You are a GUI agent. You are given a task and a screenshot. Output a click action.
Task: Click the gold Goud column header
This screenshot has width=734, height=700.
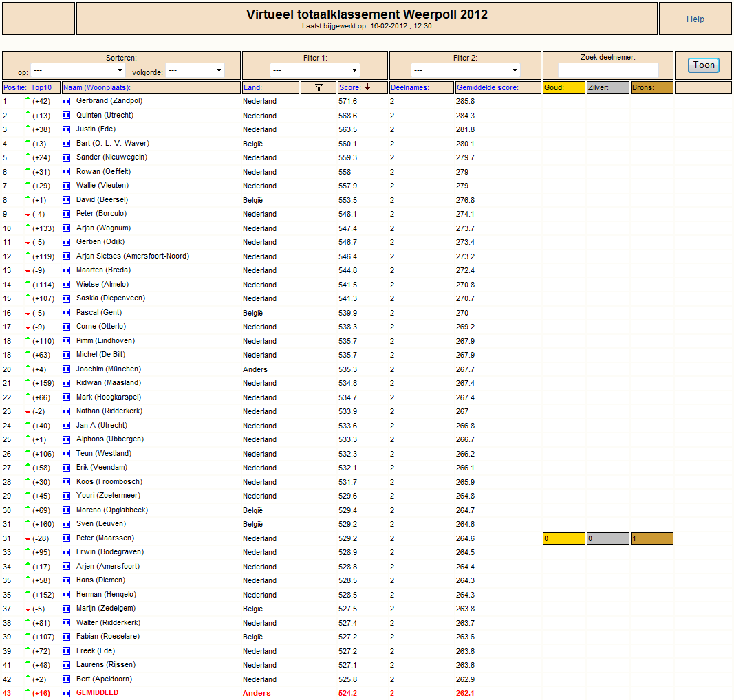pyautogui.click(x=563, y=87)
